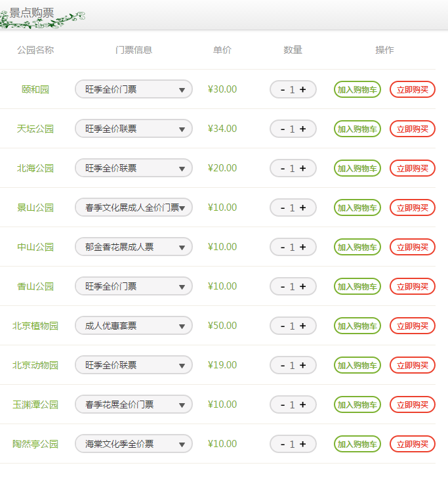
Task: Open the 陶然亭公园 海棠文化季 ticket dropdown
Action: point(134,444)
